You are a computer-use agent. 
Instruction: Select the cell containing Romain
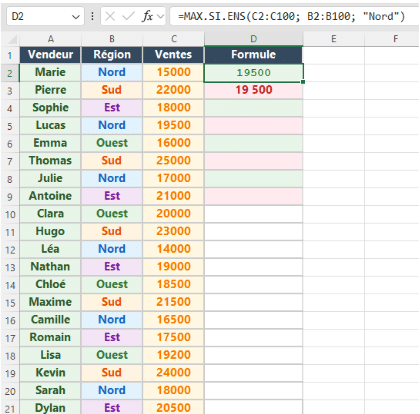pos(50,337)
